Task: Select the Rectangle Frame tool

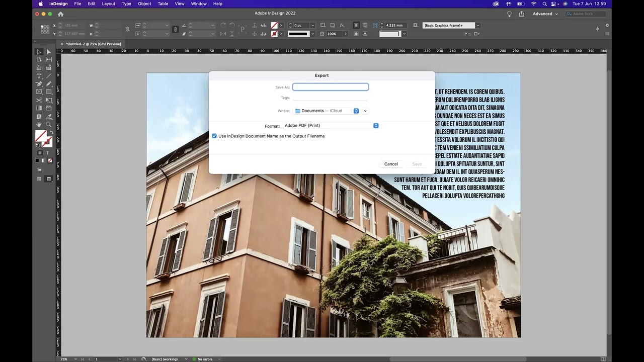Action: click(39, 92)
